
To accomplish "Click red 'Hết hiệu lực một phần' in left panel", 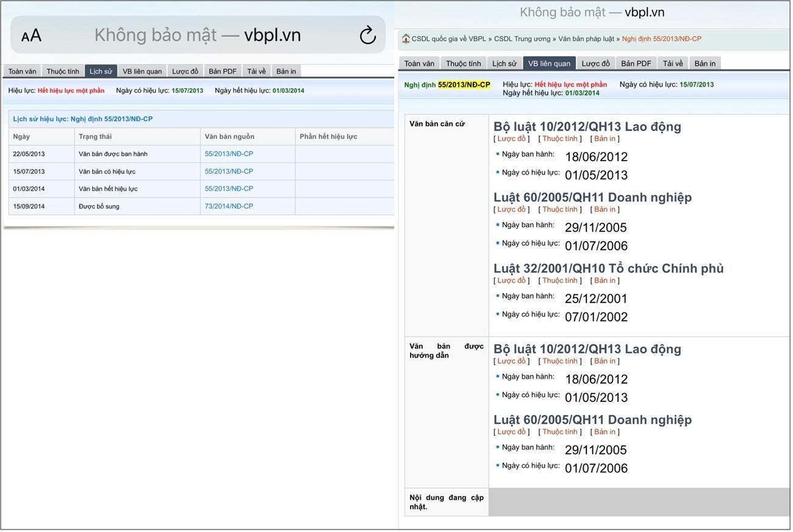I will tap(71, 91).
